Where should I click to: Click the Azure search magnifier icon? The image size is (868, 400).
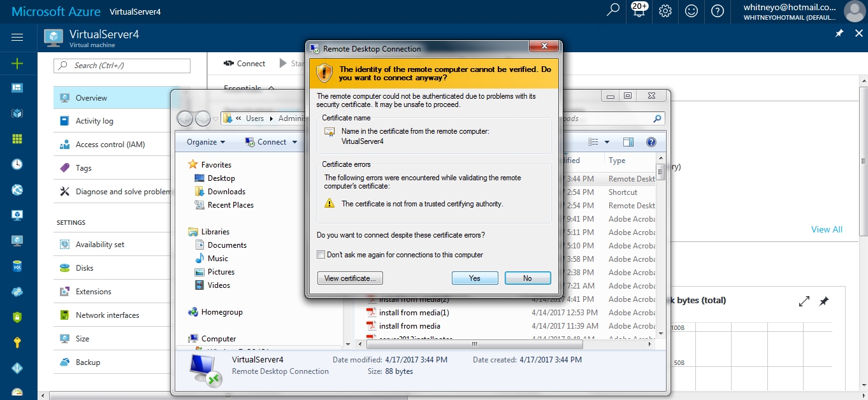click(613, 10)
